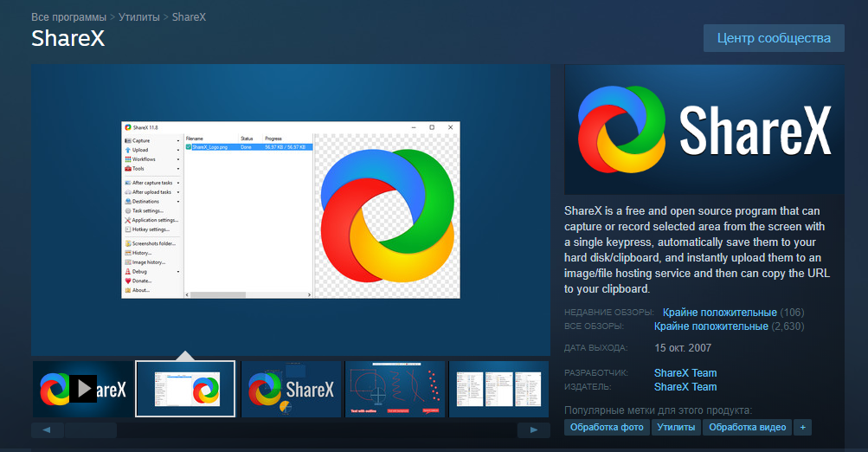The height and width of the screenshot is (452, 868).
Task: Click the ShareX header logo image
Action: point(704,130)
